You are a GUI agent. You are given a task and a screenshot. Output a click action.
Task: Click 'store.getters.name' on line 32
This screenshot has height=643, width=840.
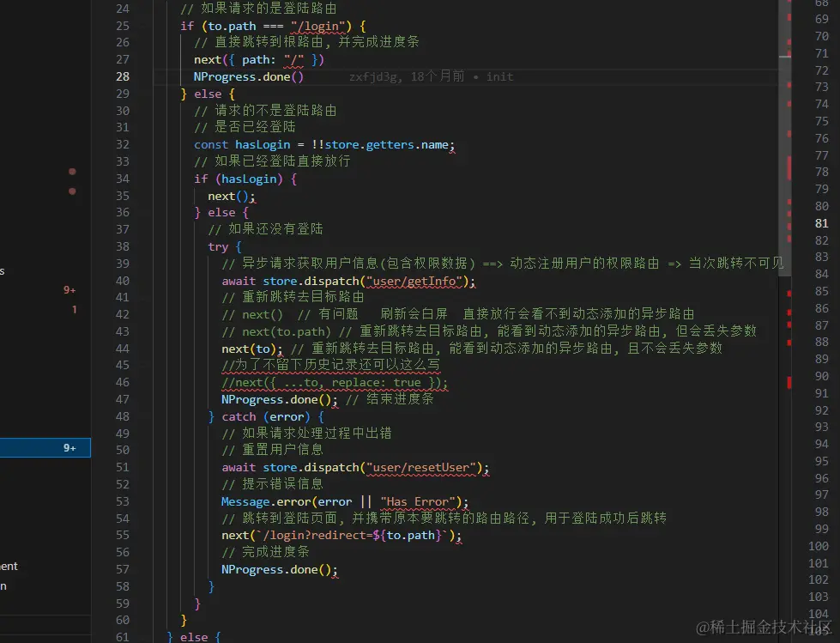coord(386,145)
